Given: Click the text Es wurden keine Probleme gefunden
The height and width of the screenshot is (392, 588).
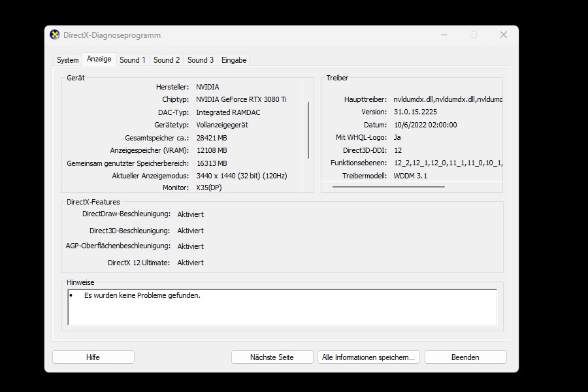Looking at the screenshot, I should pos(142,295).
